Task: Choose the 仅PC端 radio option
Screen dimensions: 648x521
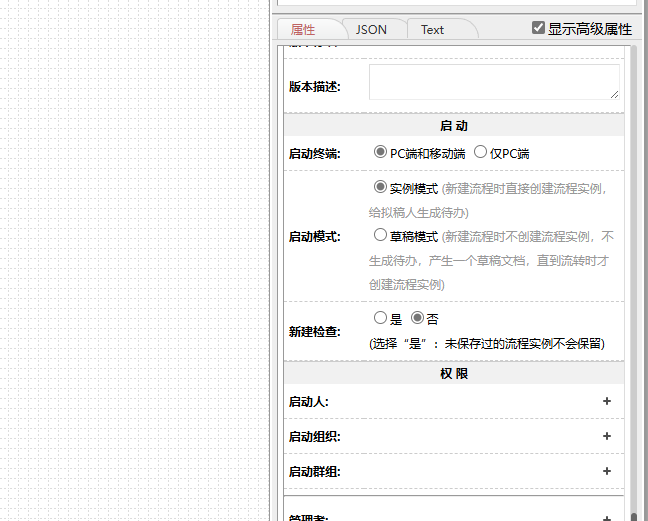Action: (x=481, y=152)
